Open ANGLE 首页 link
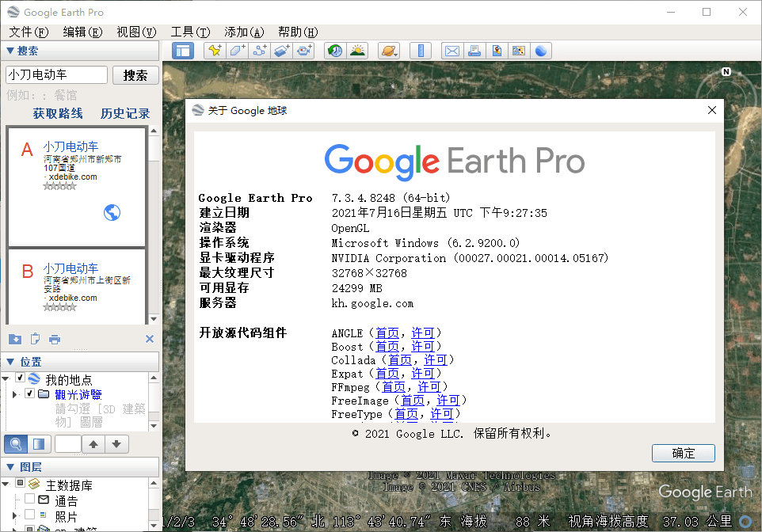762x532 pixels. (387, 332)
